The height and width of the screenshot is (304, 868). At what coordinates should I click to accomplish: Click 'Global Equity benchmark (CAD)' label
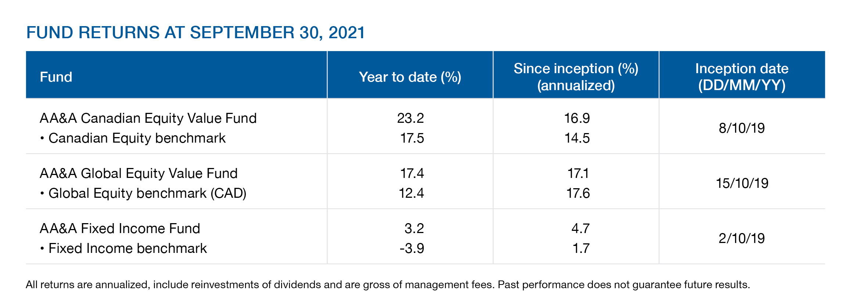coord(147,193)
